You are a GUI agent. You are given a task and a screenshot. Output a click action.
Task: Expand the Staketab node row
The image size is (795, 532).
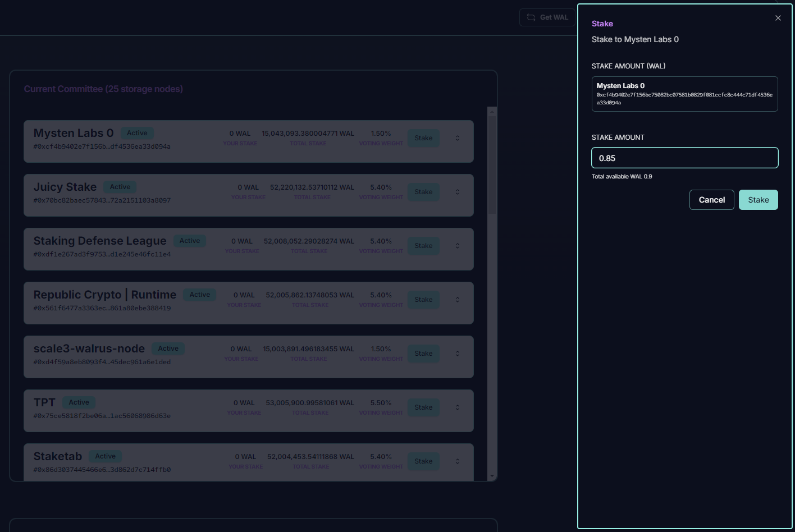point(458,461)
